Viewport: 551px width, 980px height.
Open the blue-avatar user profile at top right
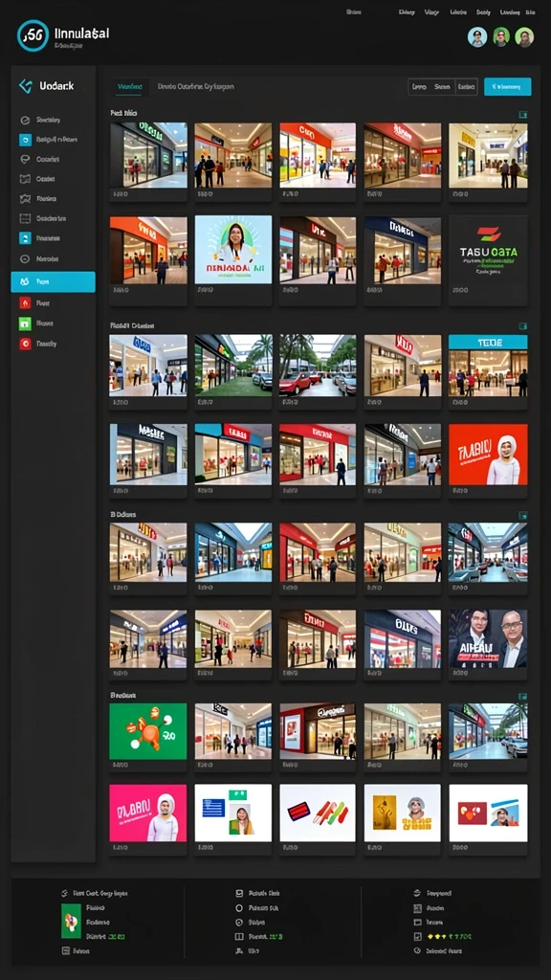pos(477,37)
